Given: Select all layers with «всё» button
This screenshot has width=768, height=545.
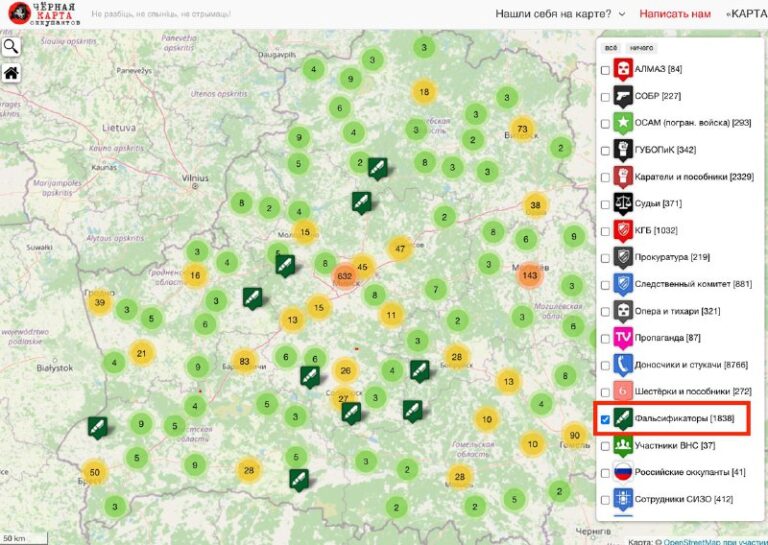Looking at the screenshot, I should tap(611, 48).
